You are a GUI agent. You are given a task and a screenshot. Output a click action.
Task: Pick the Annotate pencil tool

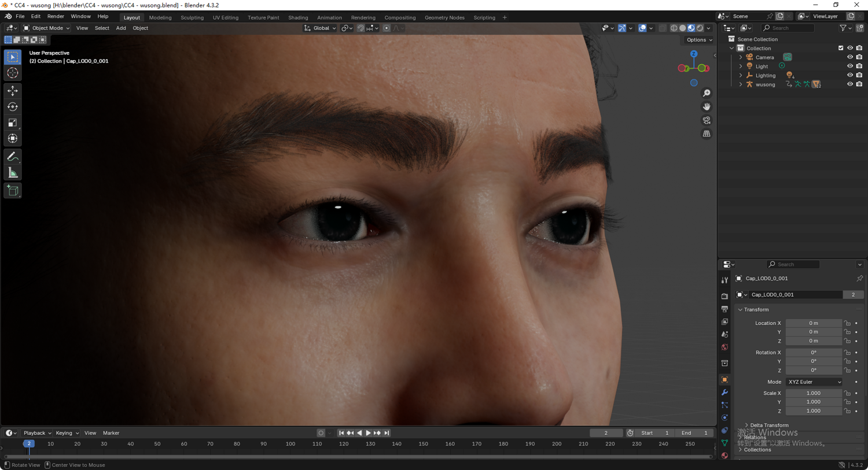[x=13, y=157]
